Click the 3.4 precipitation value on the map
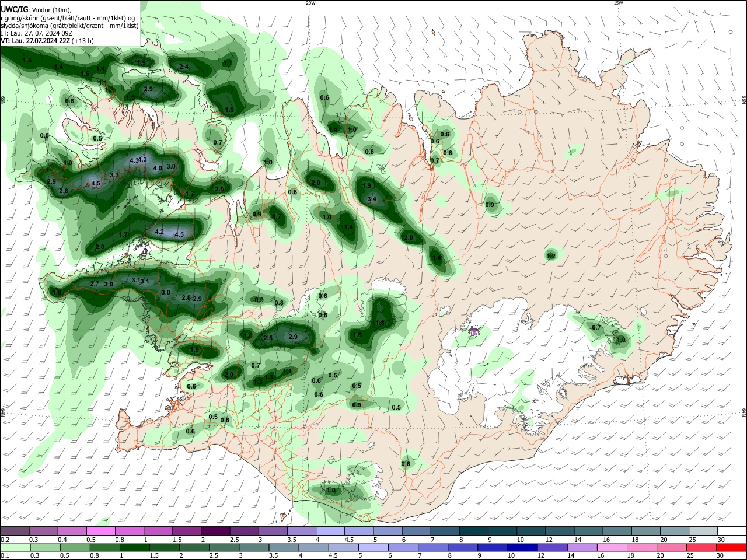This screenshot has width=747, height=560. tap(372, 199)
